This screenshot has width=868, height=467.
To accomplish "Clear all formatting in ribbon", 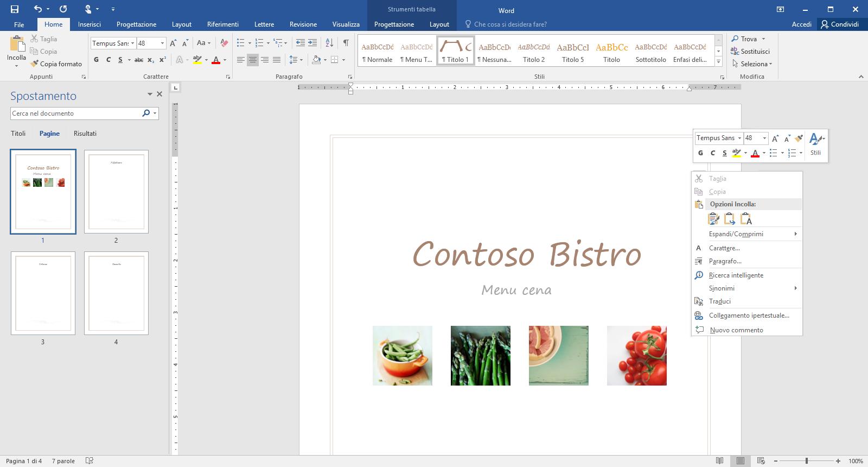I will click(x=224, y=43).
